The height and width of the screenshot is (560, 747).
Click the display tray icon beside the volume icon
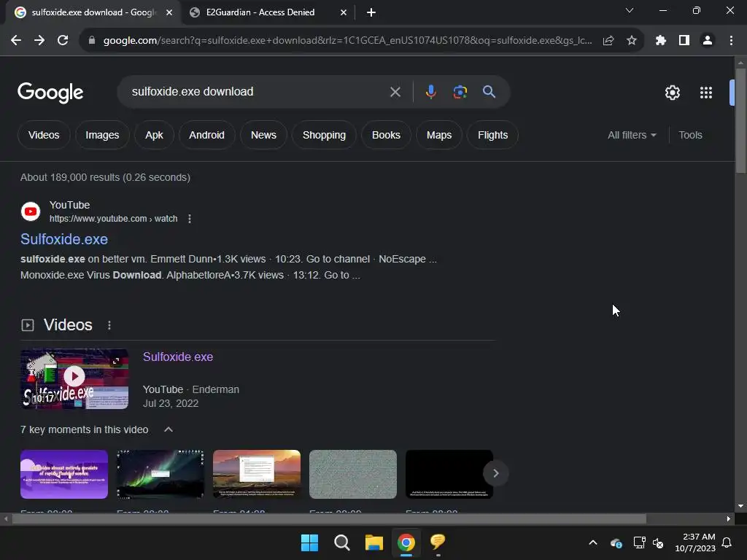639,542
